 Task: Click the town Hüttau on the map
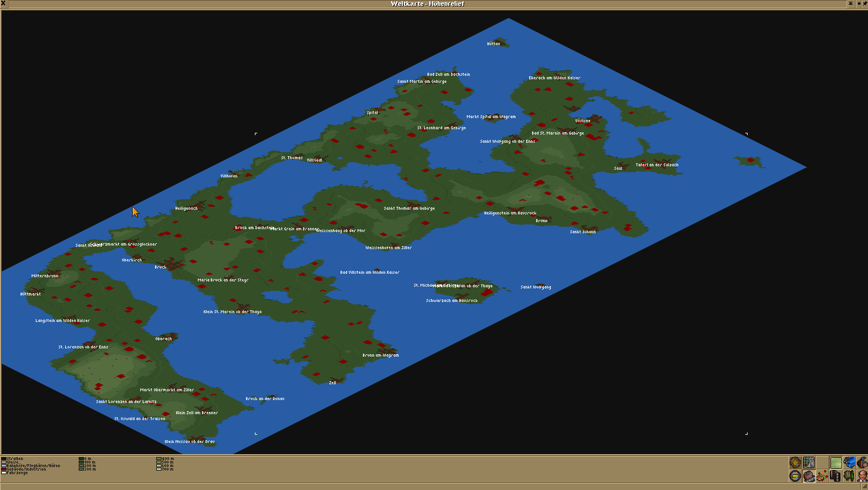coord(494,43)
